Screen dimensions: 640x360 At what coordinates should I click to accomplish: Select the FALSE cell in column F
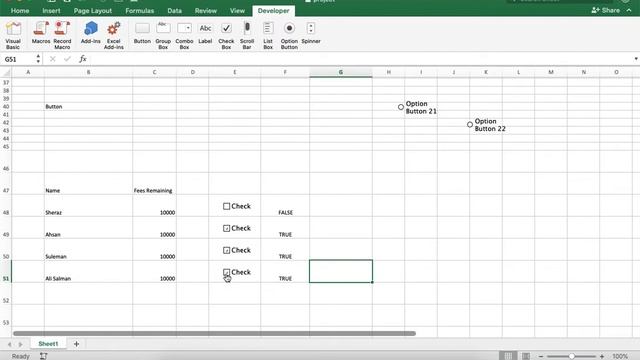click(x=285, y=206)
